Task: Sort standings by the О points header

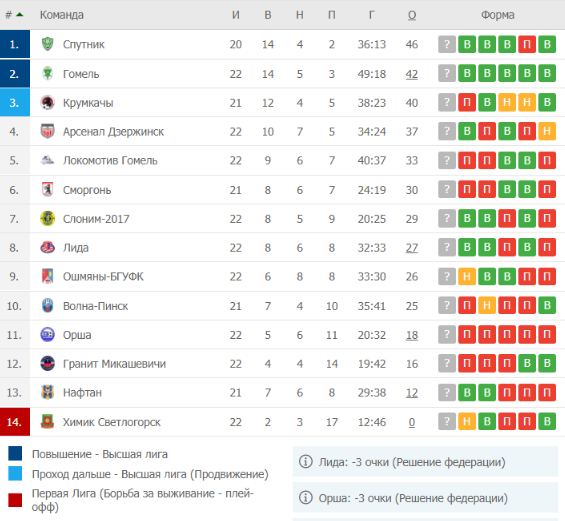Action: 412,15
